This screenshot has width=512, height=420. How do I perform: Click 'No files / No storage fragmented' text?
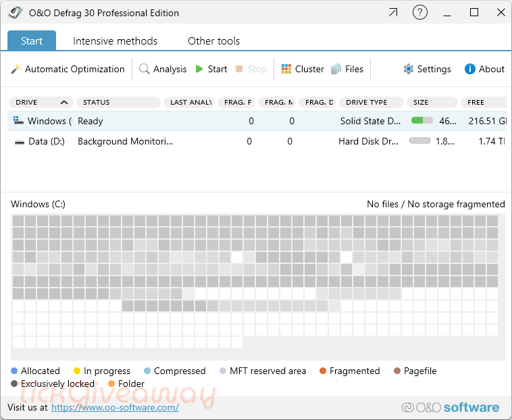[436, 205]
